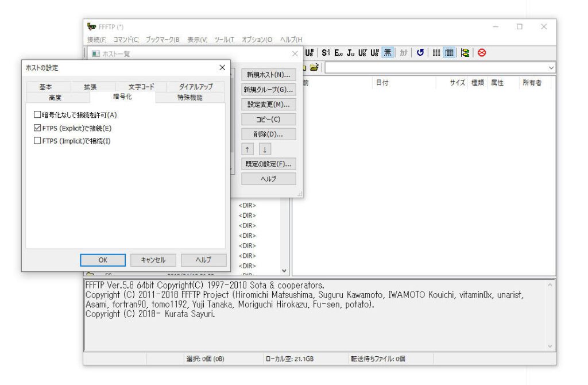The height and width of the screenshot is (385, 588).
Task: Click status bar text ローカル空: 21.1GB
Action: [289, 359]
